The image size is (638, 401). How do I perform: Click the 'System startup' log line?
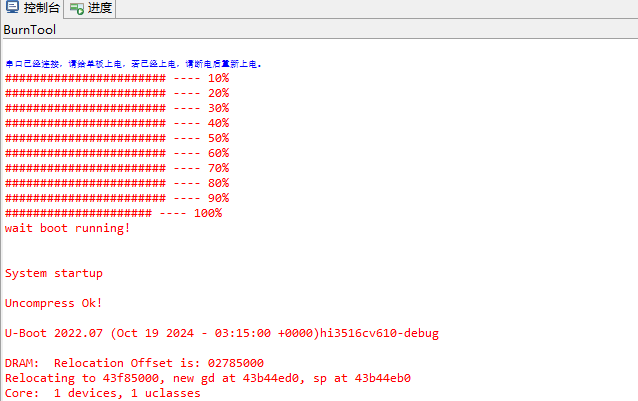click(54, 273)
